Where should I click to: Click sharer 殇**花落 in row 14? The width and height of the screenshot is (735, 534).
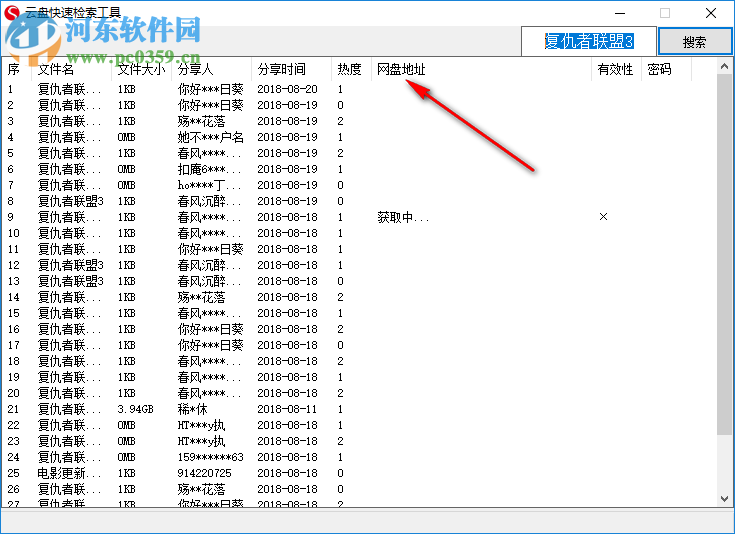click(x=201, y=297)
